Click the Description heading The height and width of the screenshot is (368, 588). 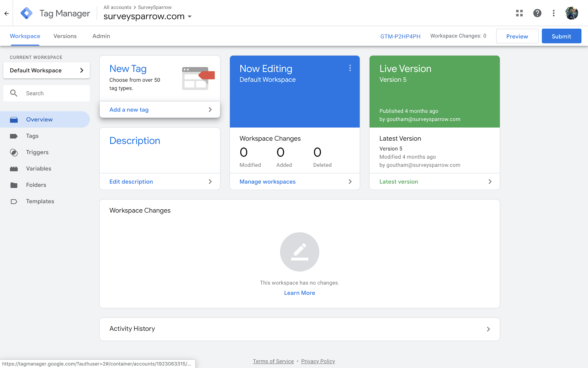135,141
